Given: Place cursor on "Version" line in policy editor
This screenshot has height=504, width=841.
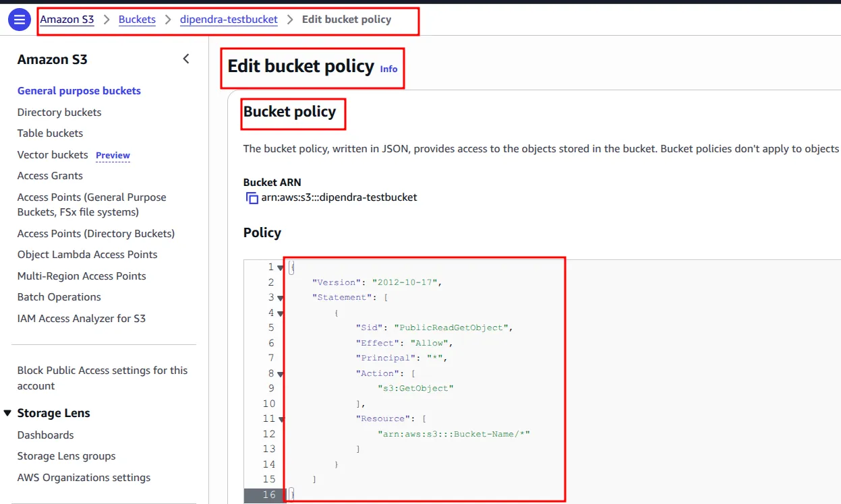Looking at the screenshot, I should point(377,282).
